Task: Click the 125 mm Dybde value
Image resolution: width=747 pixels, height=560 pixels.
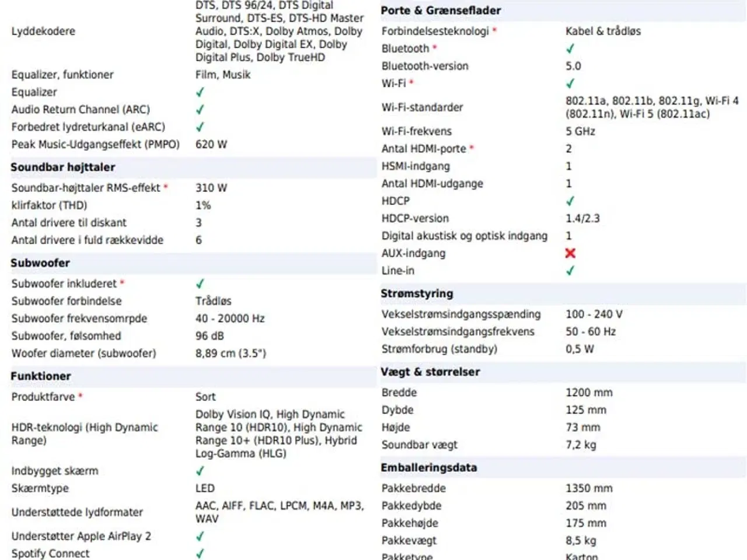Action: pos(586,410)
